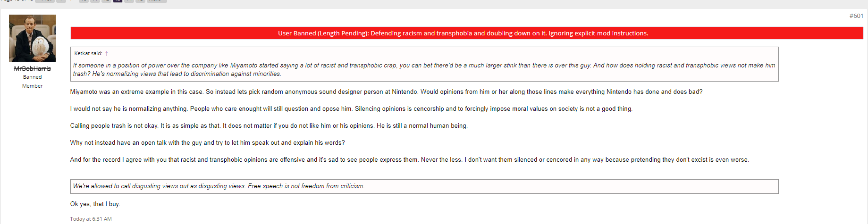Click the Member label under the avatar
Screen dimensions: 868x224
pos(33,86)
